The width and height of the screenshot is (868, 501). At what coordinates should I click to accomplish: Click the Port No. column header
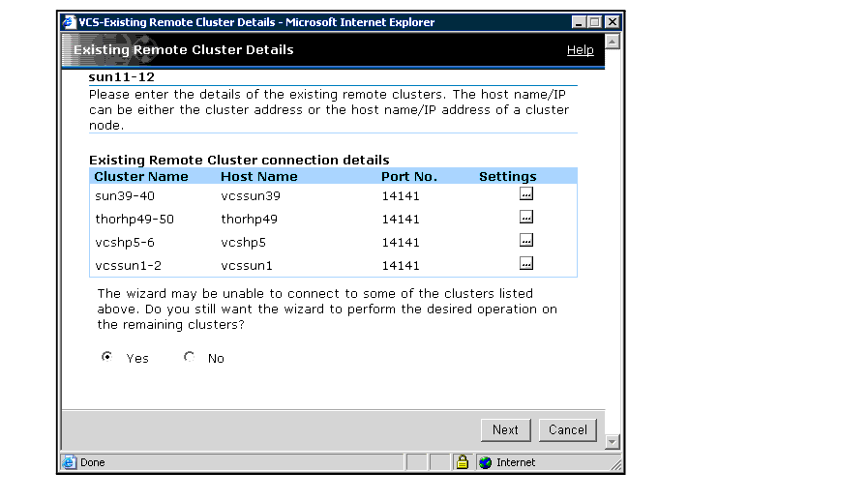[409, 176]
